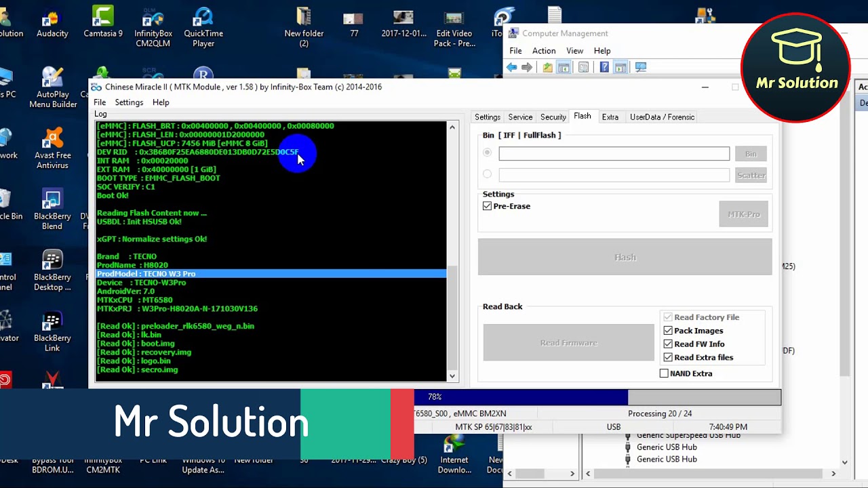Open the QuickTime Player desktop shortcut
Viewport: 868px width, 488px height.
pyautogui.click(x=203, y=27)
